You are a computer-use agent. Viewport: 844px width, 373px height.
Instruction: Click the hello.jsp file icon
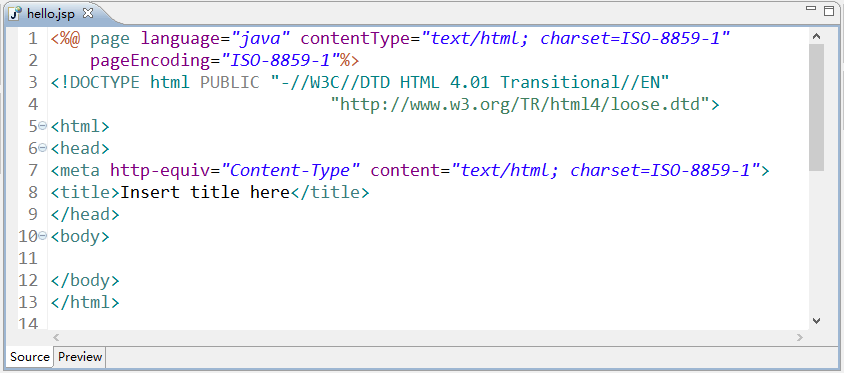(17, 13)
